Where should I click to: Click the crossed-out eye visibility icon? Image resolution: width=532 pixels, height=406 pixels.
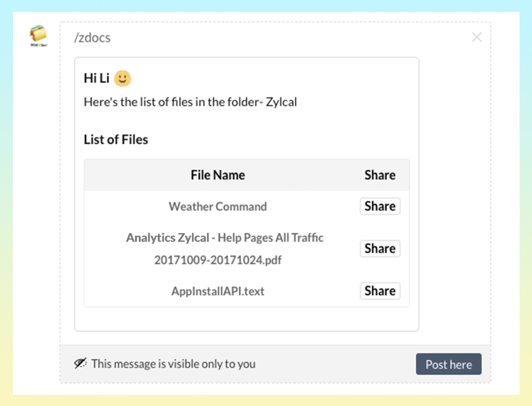81,363
